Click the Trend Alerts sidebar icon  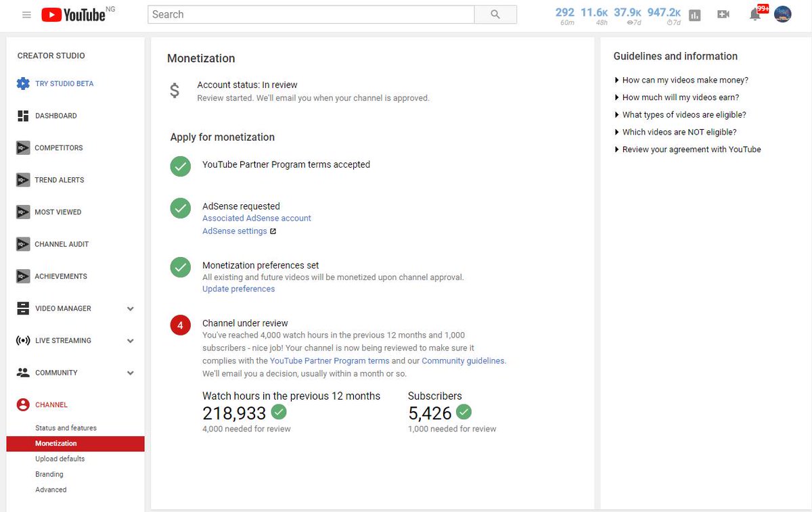coord(23,180)
